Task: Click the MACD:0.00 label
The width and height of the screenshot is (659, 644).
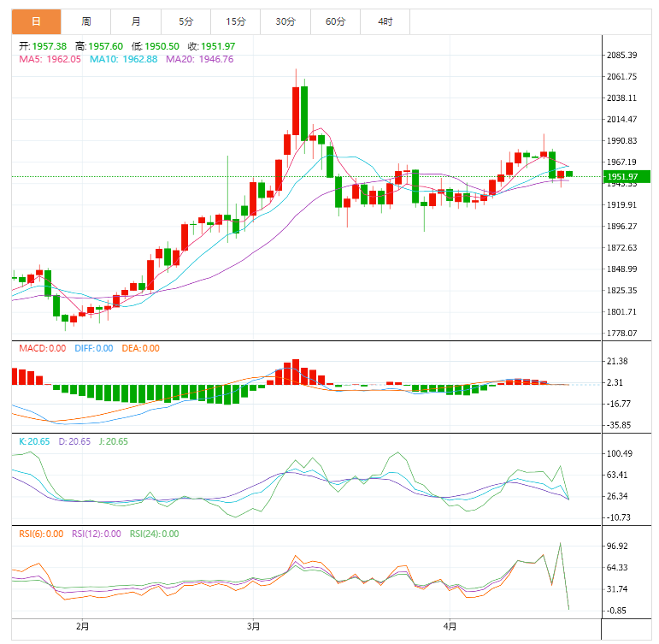Action: pos(43,348)
